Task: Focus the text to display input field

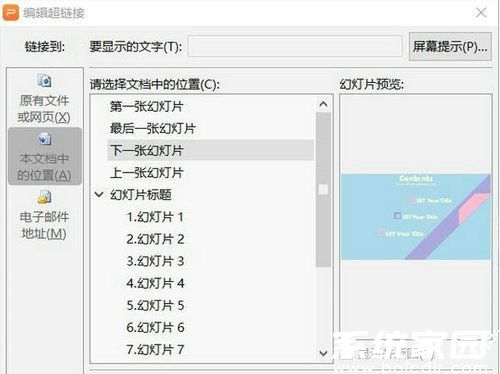Action: click(x=295, y=46)
